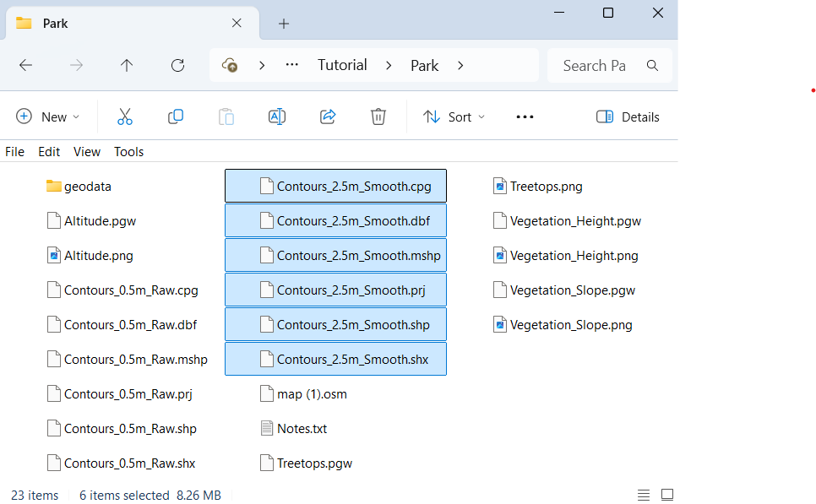
Task: Toggle the Details pane
Action: pyautogui.click(x=628, y=117)
